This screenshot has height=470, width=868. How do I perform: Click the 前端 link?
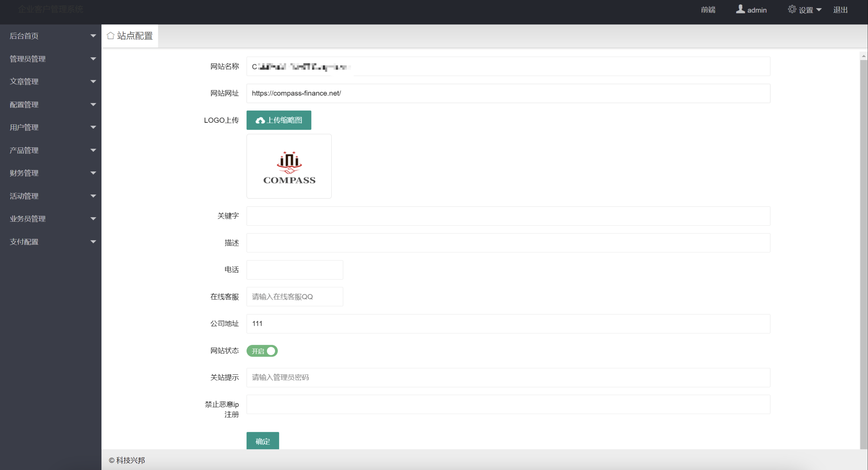click(x=707, y=10)
